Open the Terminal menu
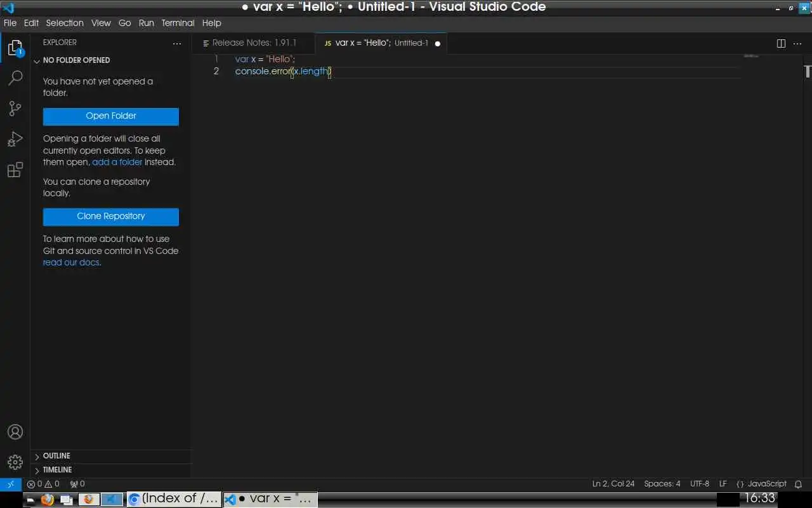This screenshot has height=508, width=812. pos(178,23)
